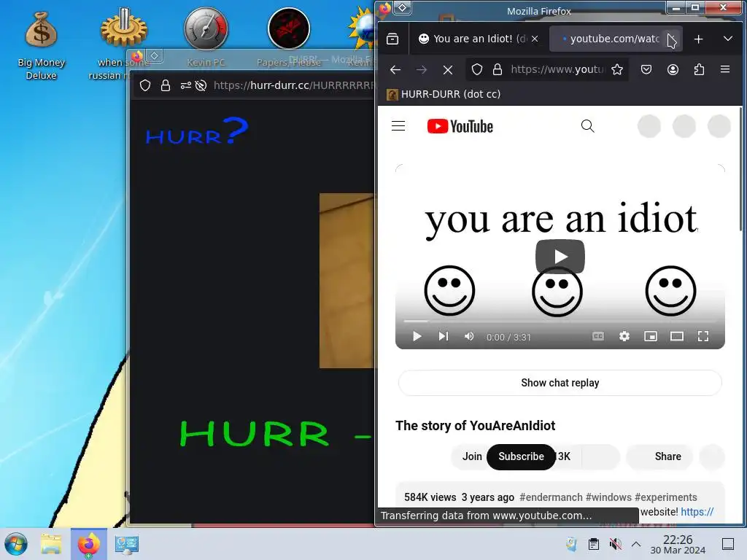747x560 pixels.
Task: Open a new tab with plus button
Action: pyautogui.click(x=698, y=39)
